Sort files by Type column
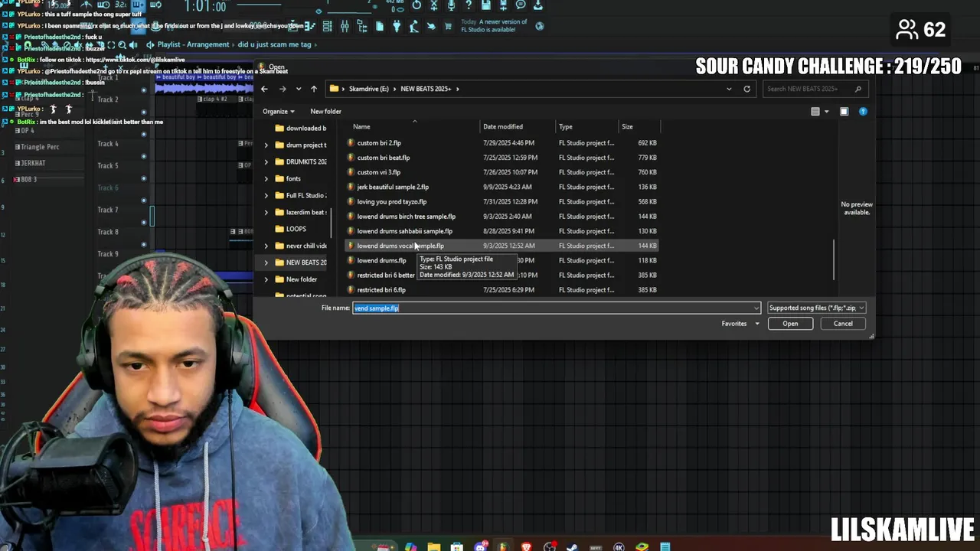 click(565, 126)
